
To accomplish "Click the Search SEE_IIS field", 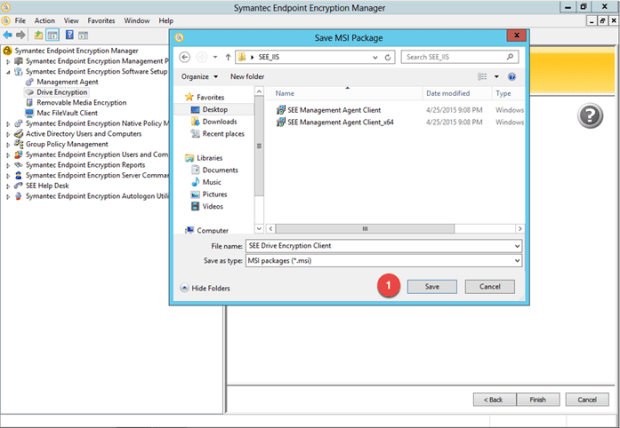I will click(x=456, y=57).
